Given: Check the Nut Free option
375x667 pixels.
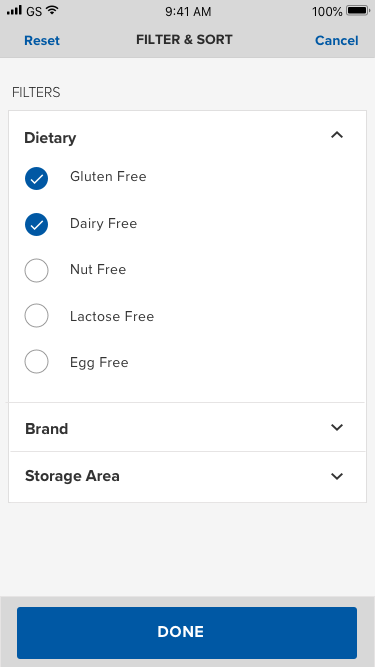Looking at the screenshot, I should (x=37, y=271).
